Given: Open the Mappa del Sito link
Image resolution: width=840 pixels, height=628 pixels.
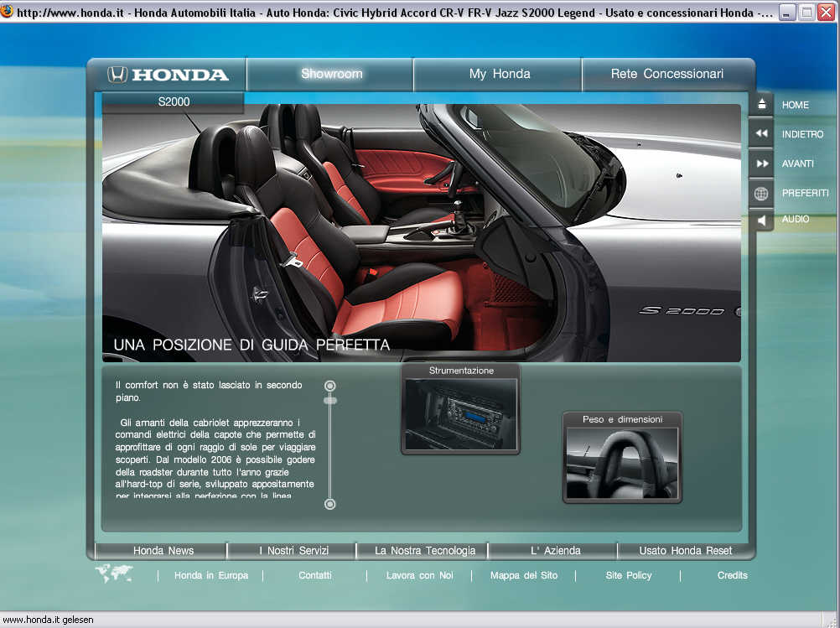Looking at the screenshot, I should tap(523, 575).
